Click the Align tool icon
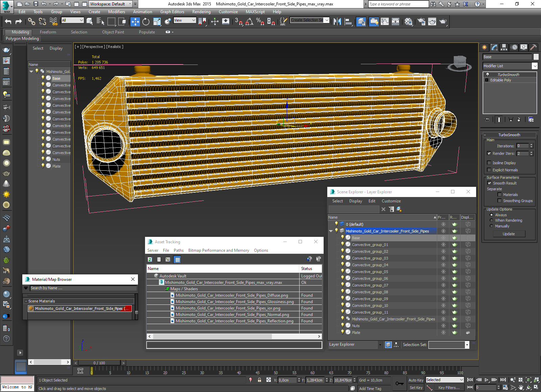 pyautogui.click(x=348, y=22)
